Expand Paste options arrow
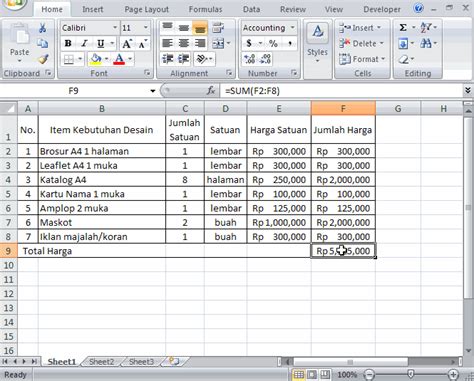The width and height of the screenshot is (474, 381). (x=19, y=61)
